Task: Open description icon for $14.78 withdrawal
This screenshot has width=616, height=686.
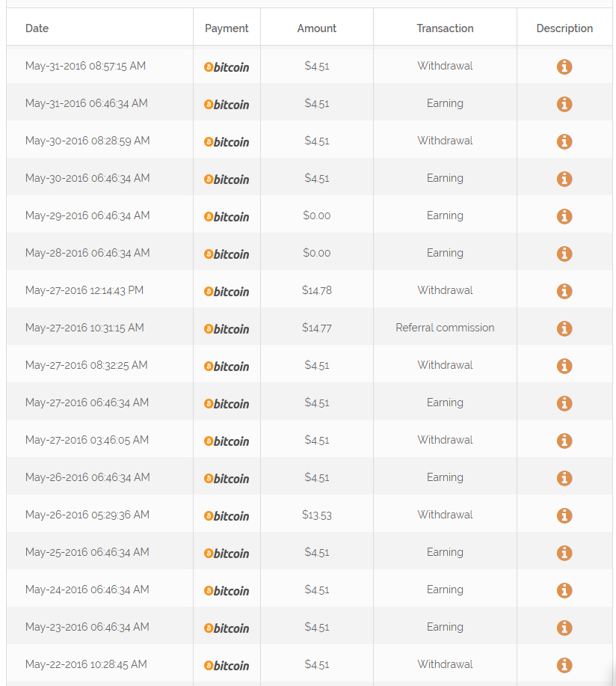Action: point(564,291)
